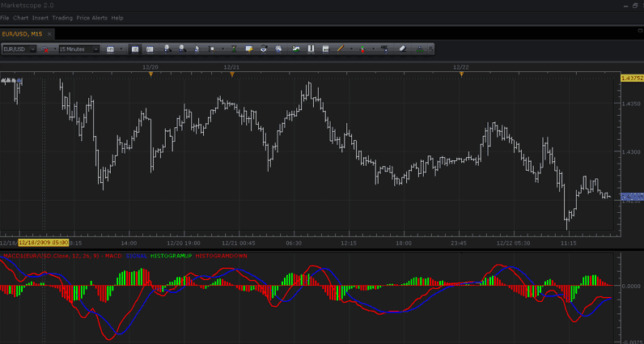The height and width of the screenshot is (344, 644).
Task: Click the toolbar overflow handle at the toolbar end
Action: 430,49
